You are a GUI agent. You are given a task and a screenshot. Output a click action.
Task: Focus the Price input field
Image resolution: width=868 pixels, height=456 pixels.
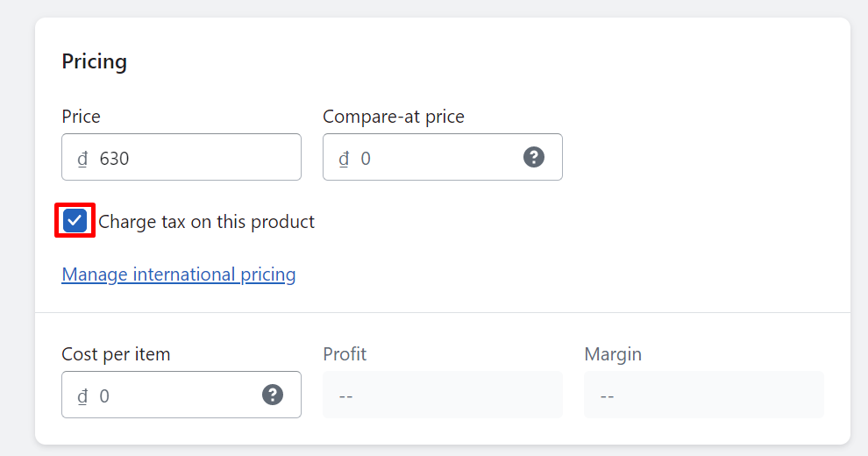(x=181, y=157)
